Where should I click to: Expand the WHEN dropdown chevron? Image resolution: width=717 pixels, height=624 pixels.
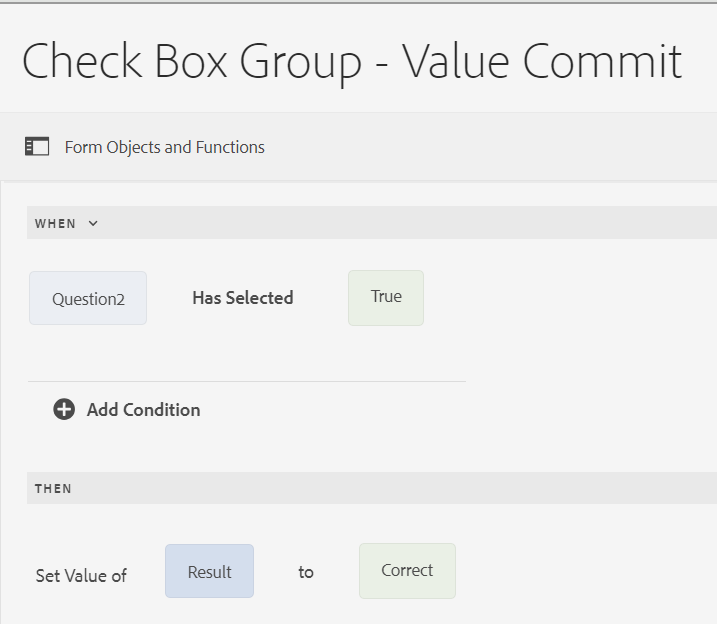pos(93,223)
